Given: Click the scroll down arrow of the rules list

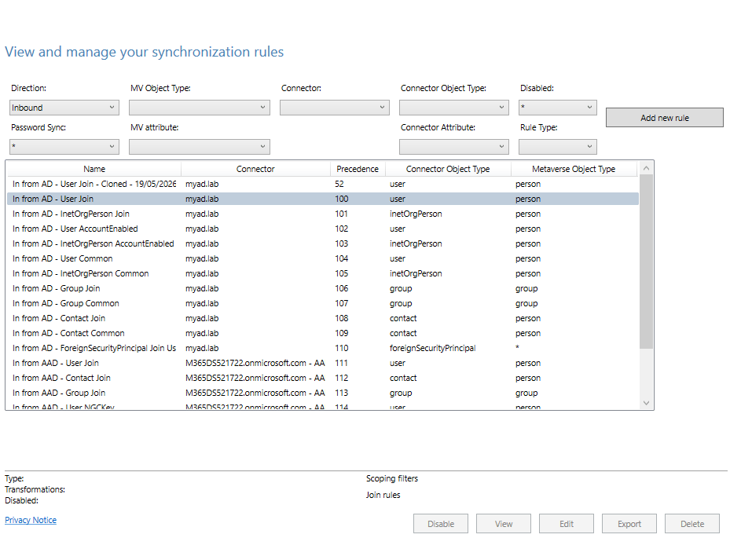Looking at the screenshot, I should (646, 403).
